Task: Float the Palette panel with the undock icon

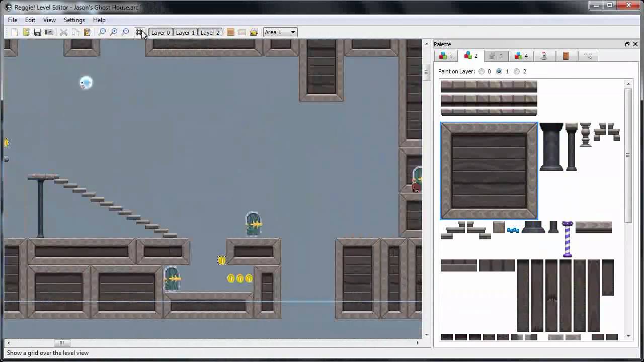Action: coord(627,44)
